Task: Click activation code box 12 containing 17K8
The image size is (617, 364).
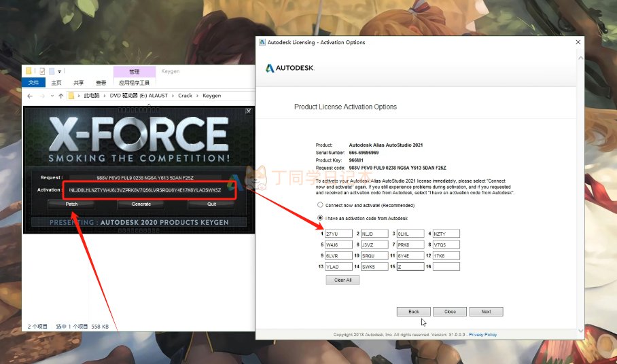Action: [x=446, y=255]
